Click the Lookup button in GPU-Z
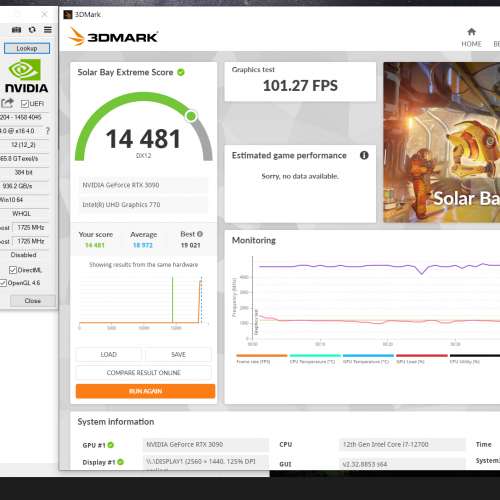Viewport: 500px width, 500px height. point(27,48)
